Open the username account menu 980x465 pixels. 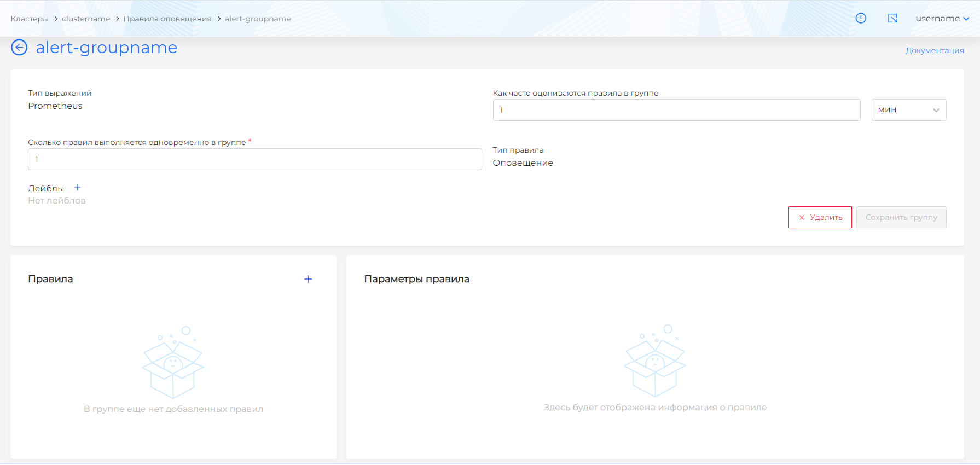click(x=942, y=19)
